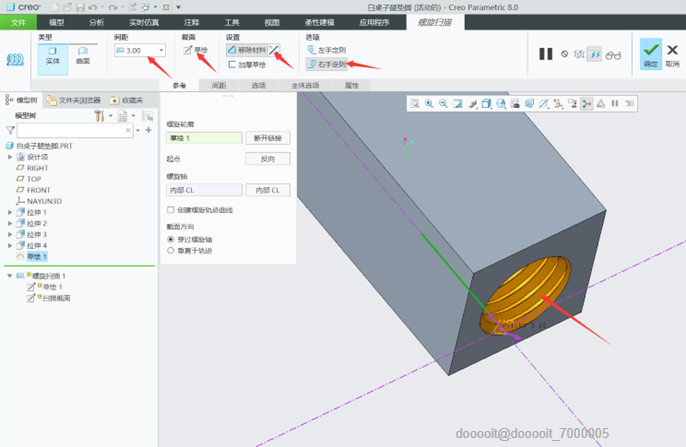The image size is (686, 447).
Task: Switch to the 实时仿真 ribbon tab
Action: [144, 22]
